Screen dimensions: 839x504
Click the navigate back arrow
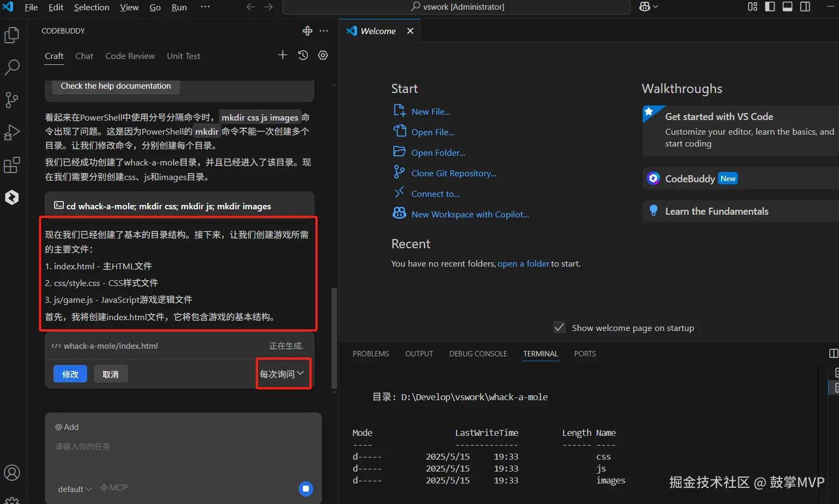250,7
